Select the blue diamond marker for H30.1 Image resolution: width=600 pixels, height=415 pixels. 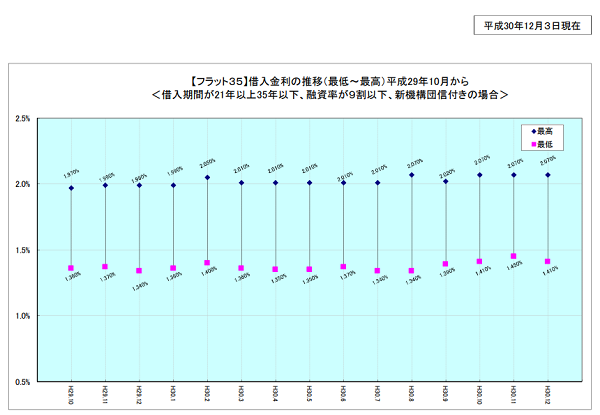tap(173, 186)
